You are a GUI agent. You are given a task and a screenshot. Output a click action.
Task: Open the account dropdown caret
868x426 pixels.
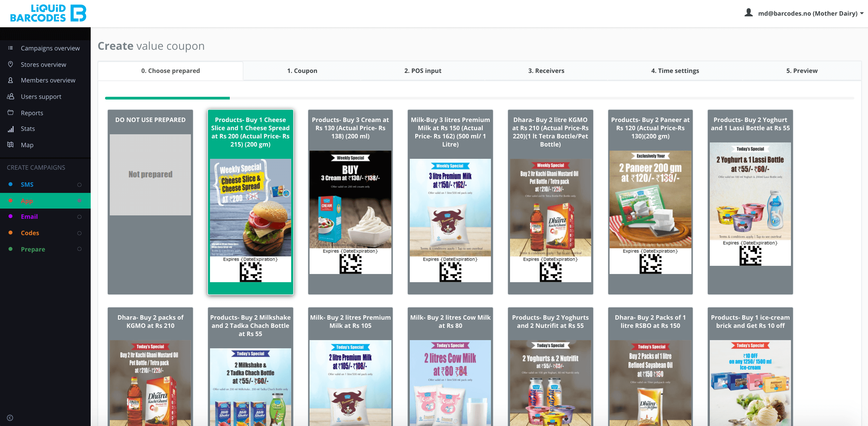click(862, 13)
